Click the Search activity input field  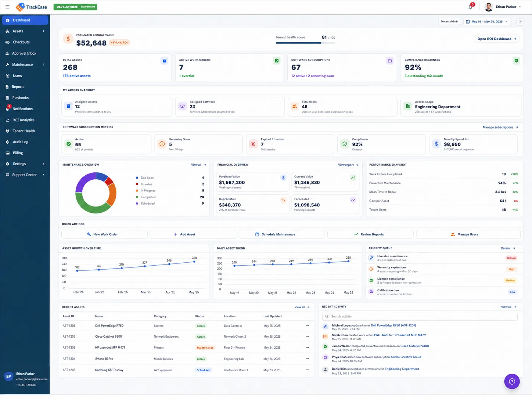point(420,316)
